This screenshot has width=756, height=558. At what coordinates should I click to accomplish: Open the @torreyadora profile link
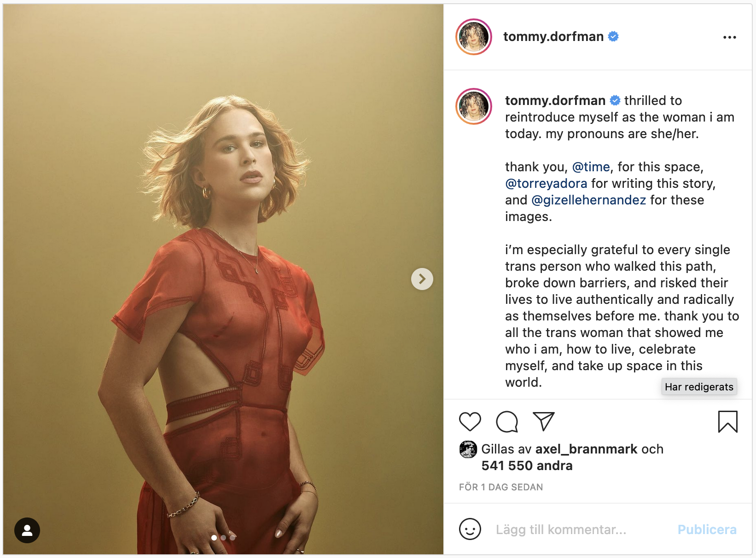coord(546,183)
